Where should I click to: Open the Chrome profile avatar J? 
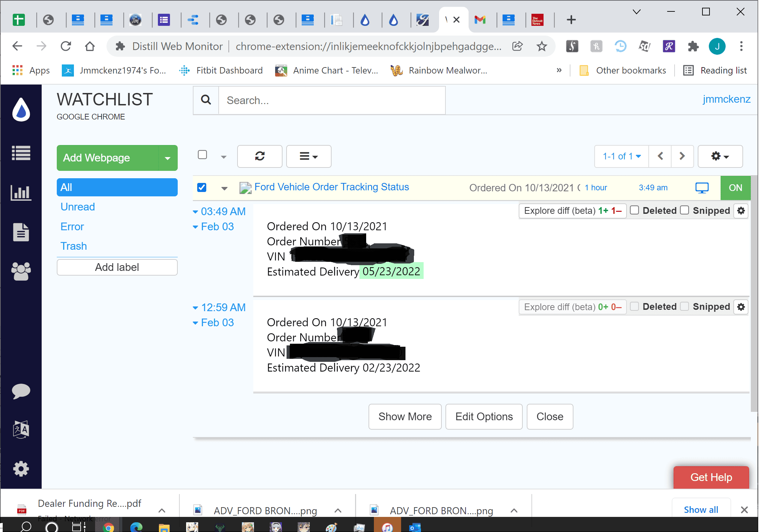point(717,46)
